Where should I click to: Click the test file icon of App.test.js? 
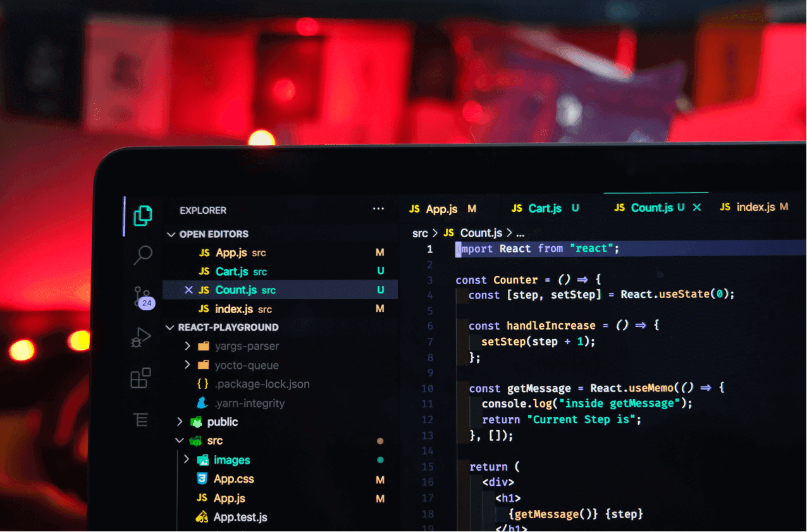(202, 517)
